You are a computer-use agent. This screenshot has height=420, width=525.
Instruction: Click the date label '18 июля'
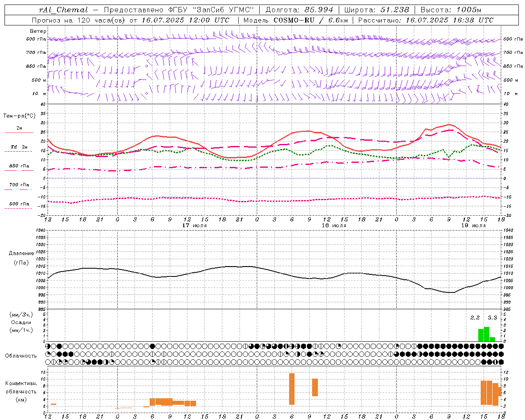point(334,225)
